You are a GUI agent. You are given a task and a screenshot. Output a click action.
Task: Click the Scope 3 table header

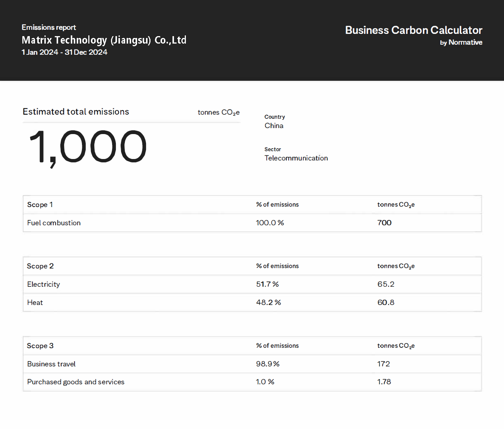point(40,346)
